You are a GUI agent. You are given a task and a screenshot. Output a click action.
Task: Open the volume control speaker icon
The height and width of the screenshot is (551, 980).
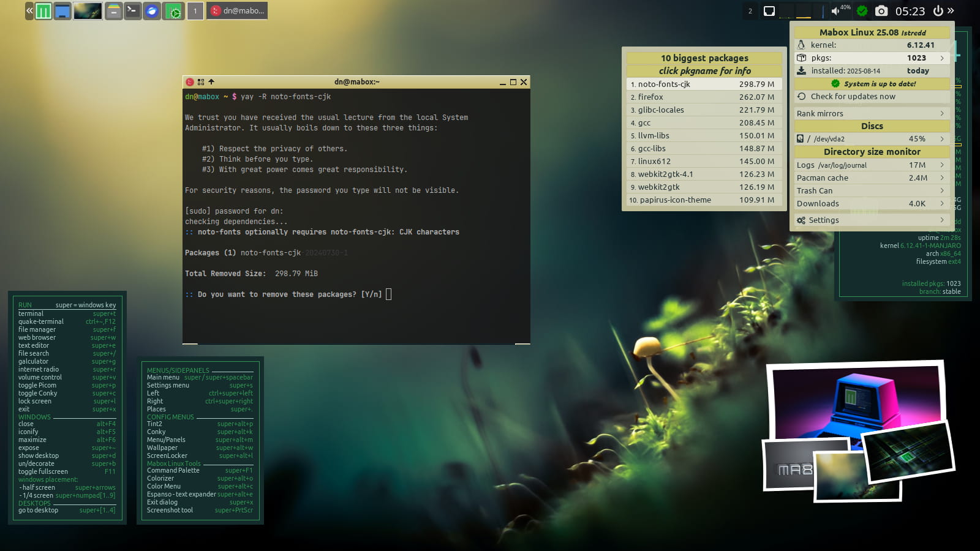point(835,11)
